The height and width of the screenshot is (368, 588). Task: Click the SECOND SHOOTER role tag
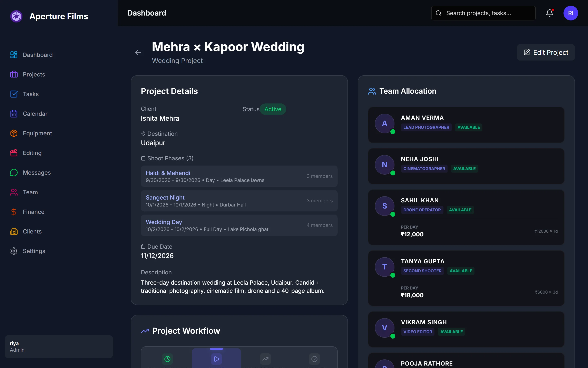coord(422,271)
